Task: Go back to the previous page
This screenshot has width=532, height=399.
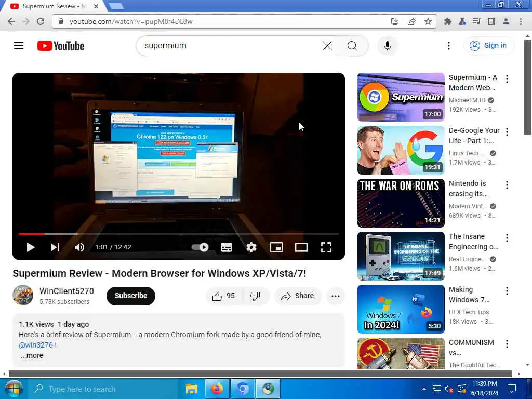Action: [x=11, y=21]
